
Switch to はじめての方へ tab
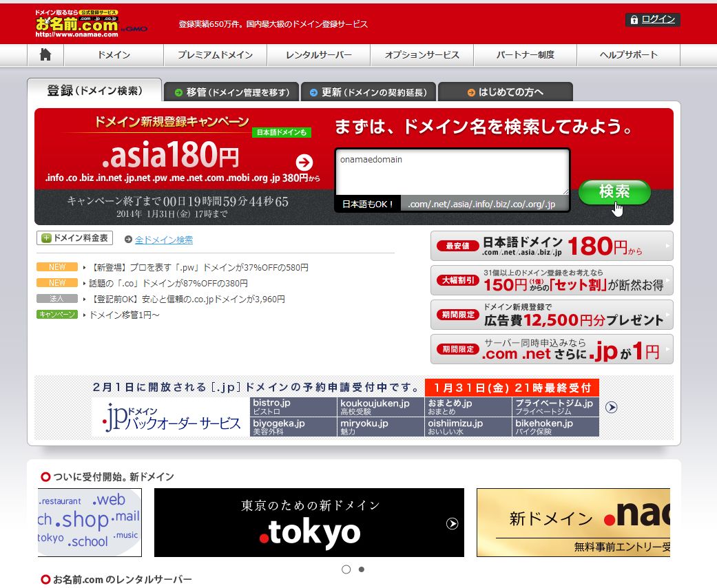click(506, 92)
